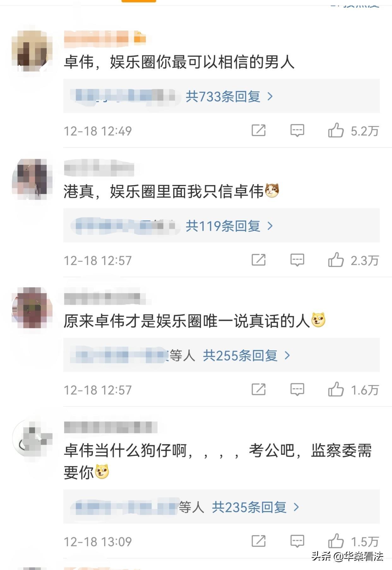
Task: Share the 港真 comment via forward icon
Action: [258, 260]
